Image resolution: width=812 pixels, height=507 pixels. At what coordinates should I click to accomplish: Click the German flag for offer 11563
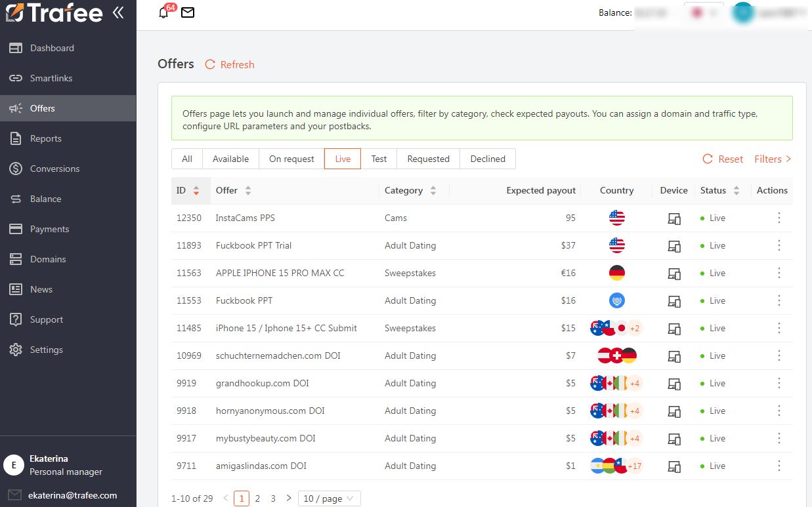(x=617, y=273)
